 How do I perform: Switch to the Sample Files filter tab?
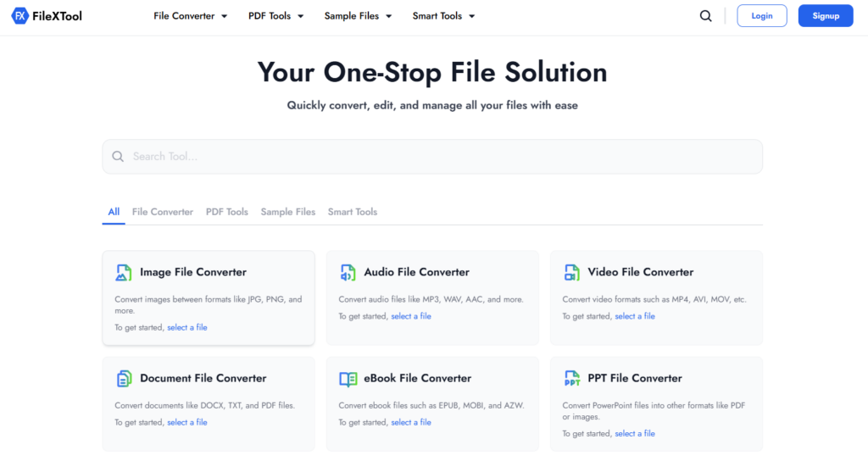point(288,212)
